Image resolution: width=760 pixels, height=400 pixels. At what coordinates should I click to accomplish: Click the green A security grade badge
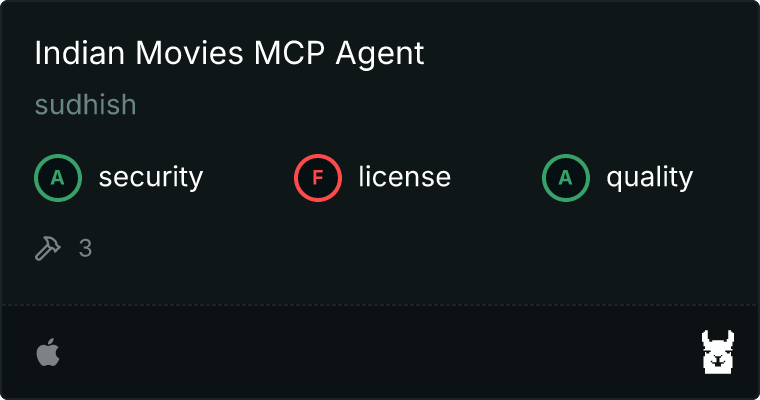tap(58, 178)
